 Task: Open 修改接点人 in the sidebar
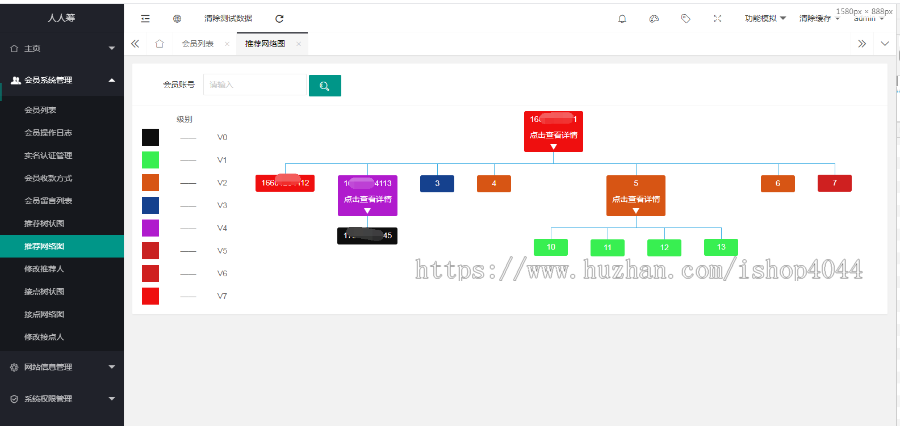[44, 337]
